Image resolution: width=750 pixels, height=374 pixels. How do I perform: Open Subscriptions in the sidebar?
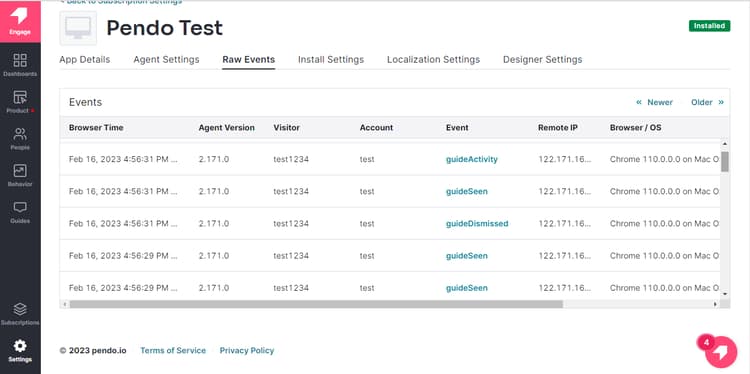point(20,314)
